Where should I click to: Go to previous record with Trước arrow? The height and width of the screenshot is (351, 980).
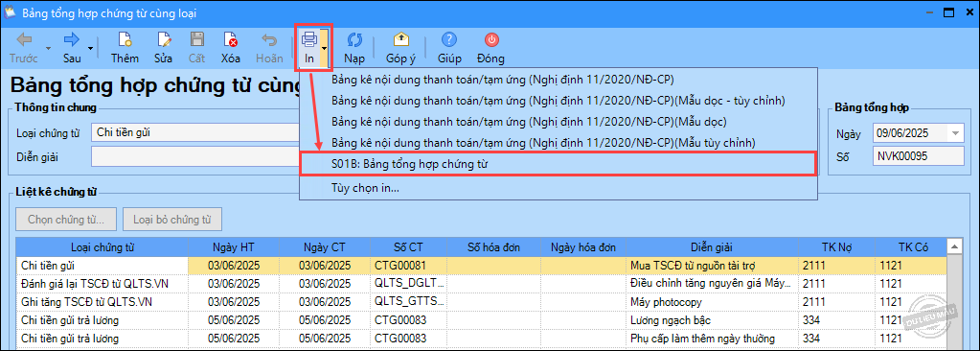coord(23,40)
